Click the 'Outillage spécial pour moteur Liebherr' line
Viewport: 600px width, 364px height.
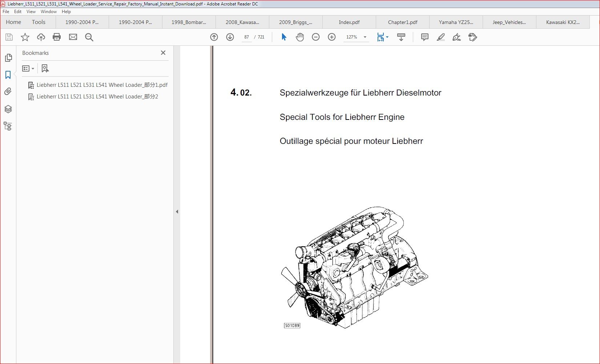coord(351,141)
